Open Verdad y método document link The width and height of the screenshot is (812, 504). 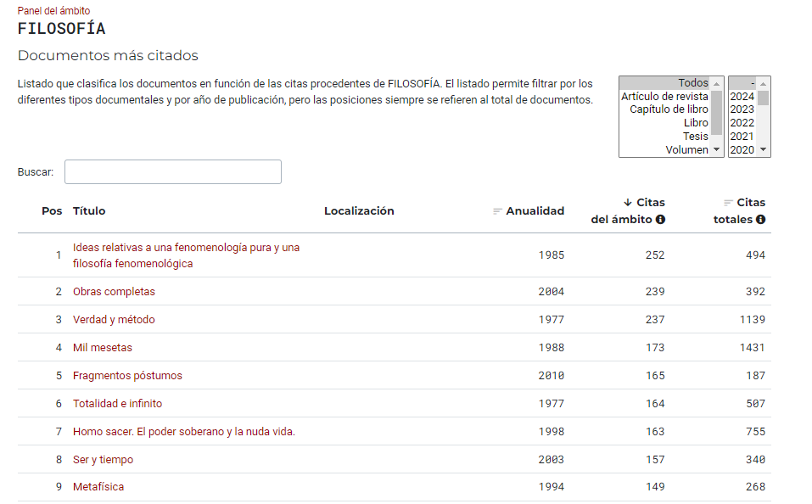[x=114, y=320]
